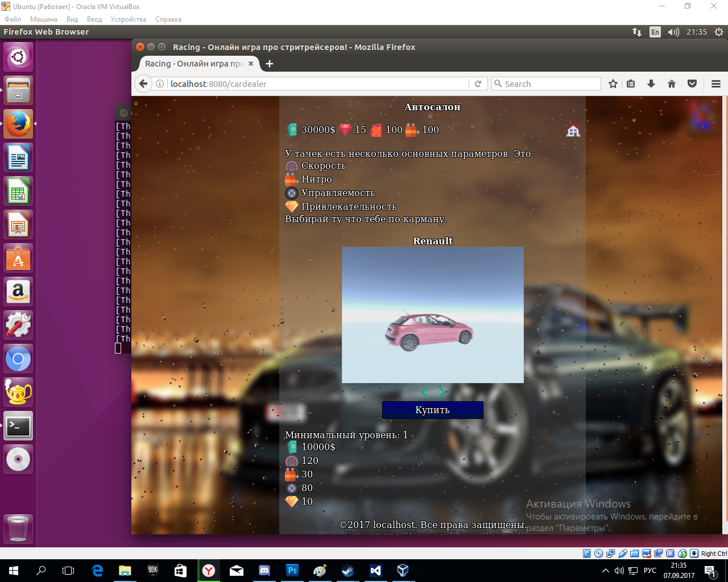Expand hidden icons in Windows system tray
The height and width of the screenshot is (582, 728).
point(606,571)
